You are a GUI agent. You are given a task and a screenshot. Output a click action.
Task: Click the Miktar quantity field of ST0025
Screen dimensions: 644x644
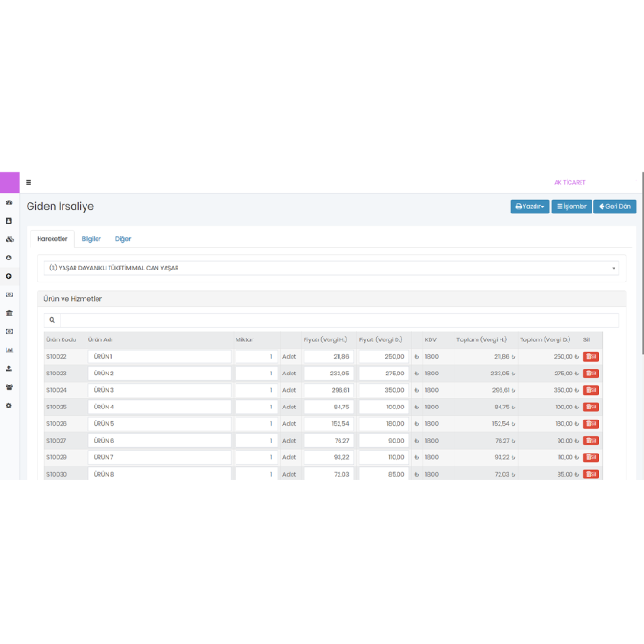(x=257, y=407)
